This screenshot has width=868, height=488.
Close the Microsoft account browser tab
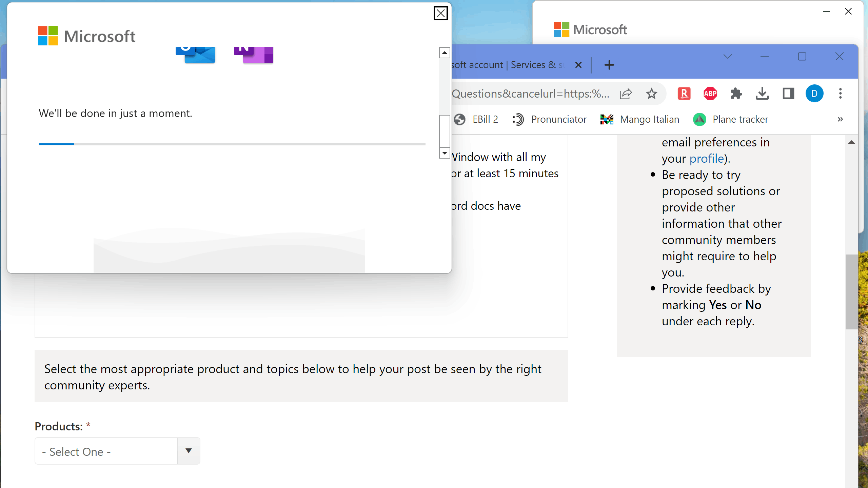click(x=578, y=65)
